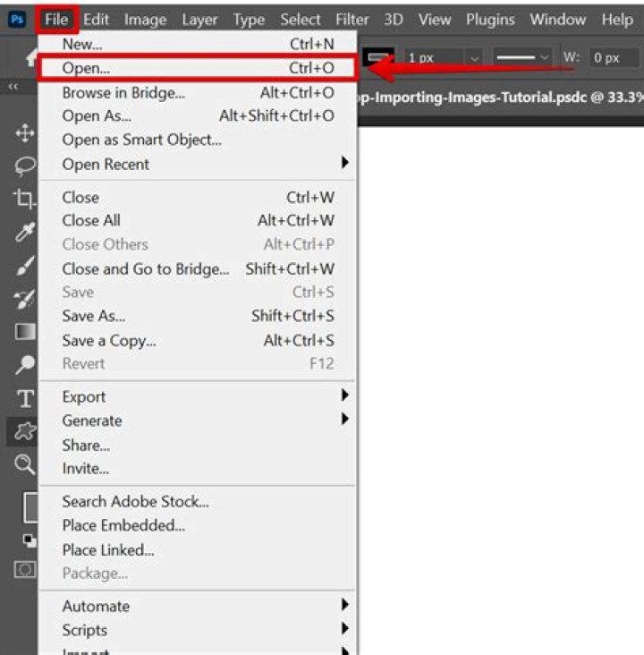Image resolution: width=644 pixels, height=655 pixels.
Task: Click the foreground color swatch
Action: click(x=30, y=506)
